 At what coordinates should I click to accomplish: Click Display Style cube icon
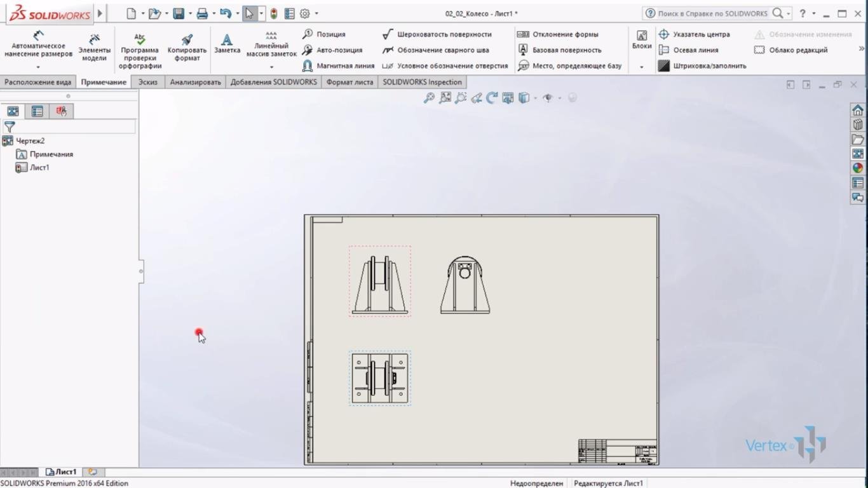pyautogui.click(x=524, y=98)
